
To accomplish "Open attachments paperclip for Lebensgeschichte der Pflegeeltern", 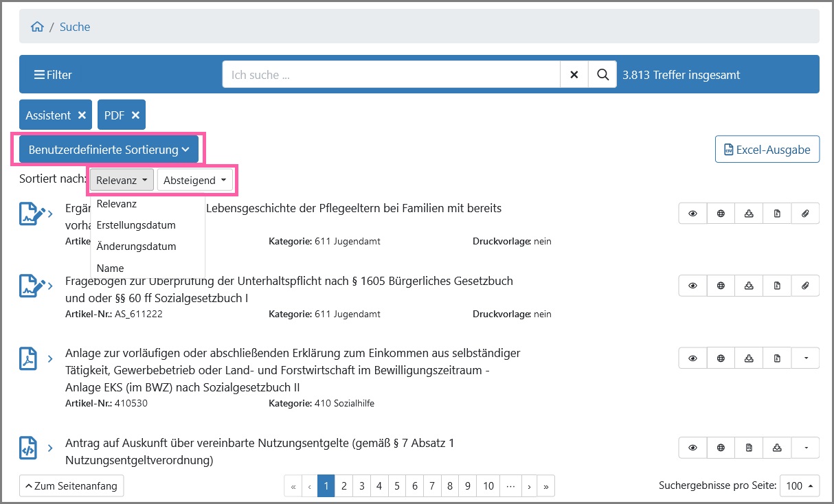I will (805, 214).
